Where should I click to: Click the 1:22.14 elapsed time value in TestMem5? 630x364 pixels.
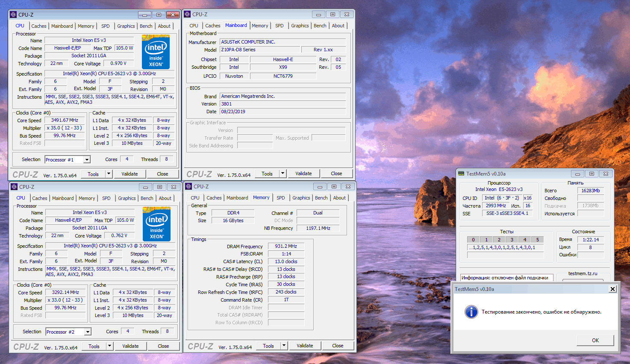point(591,240)
